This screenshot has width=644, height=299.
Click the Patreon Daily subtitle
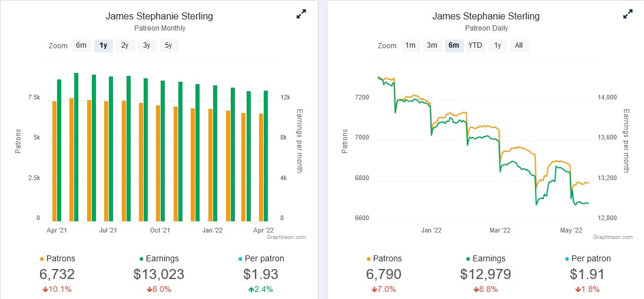(486, 28)
